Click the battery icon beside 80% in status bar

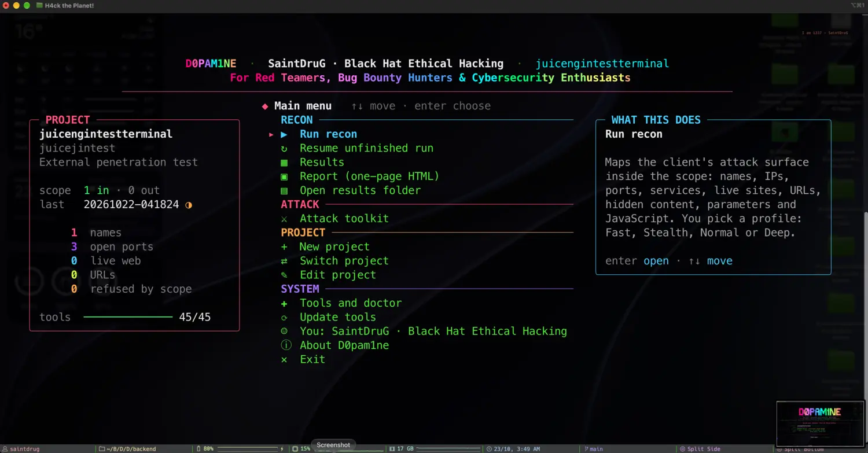coord(198,449)
